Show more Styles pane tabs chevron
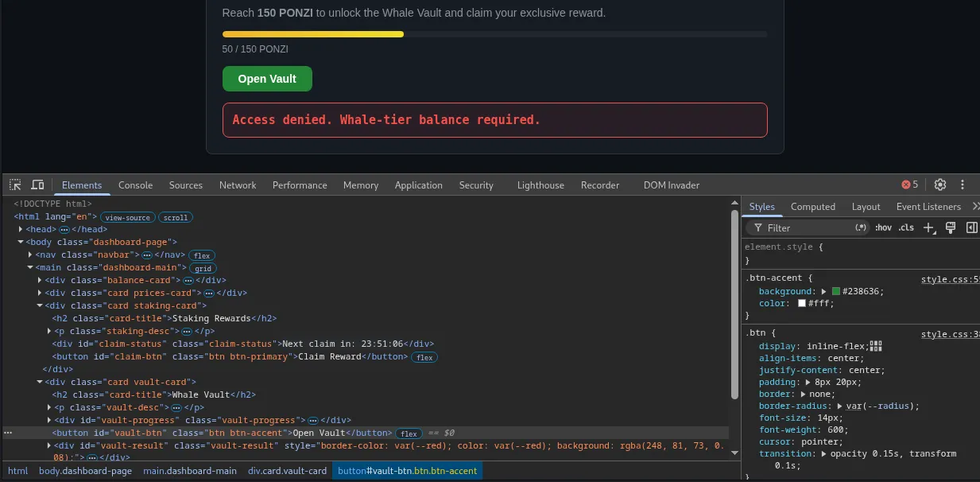Screen dimensions: 980x482 [975, 206]
